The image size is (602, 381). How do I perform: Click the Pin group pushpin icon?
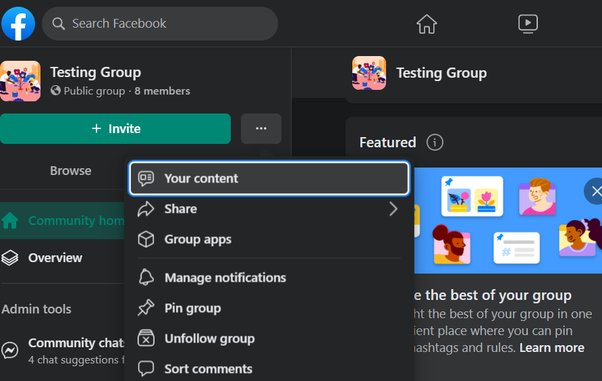(x=146, y=308)
